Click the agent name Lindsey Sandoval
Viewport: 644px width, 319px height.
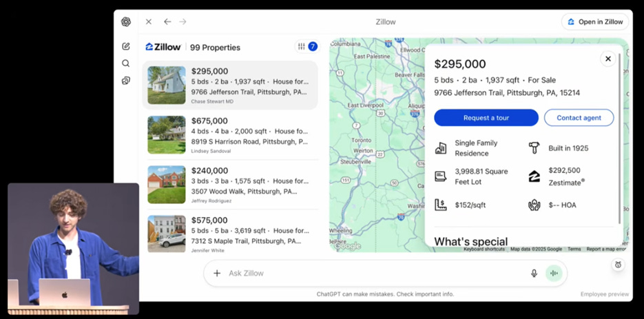211,151
